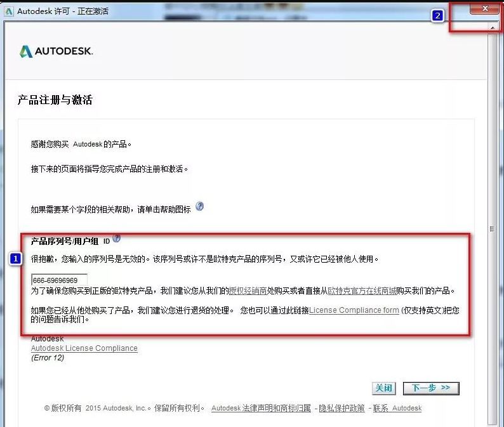The width and height of the screenshot is (504, 427).
Task: Select the 产品注册与激活 heading
Action: pyautogui.click(x=55, y=100)
